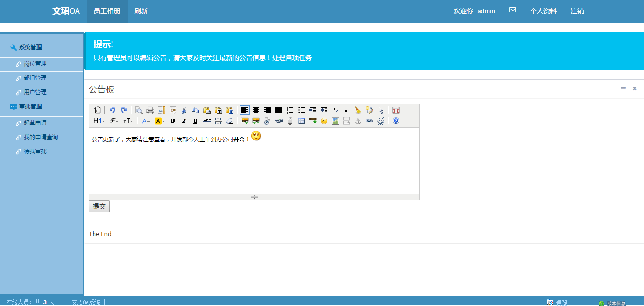Apply subscript formatting
Screen dimensions: 644x306
335,110
